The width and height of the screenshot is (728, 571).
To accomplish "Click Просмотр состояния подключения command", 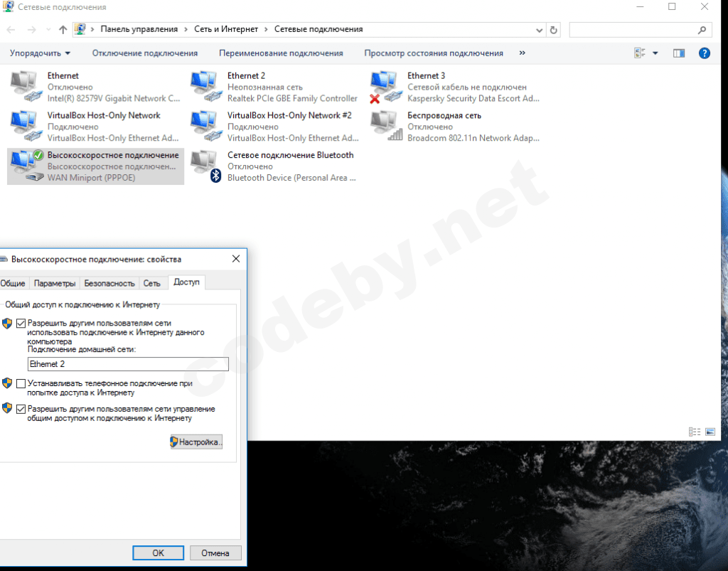I will click(x=434, y=53).
